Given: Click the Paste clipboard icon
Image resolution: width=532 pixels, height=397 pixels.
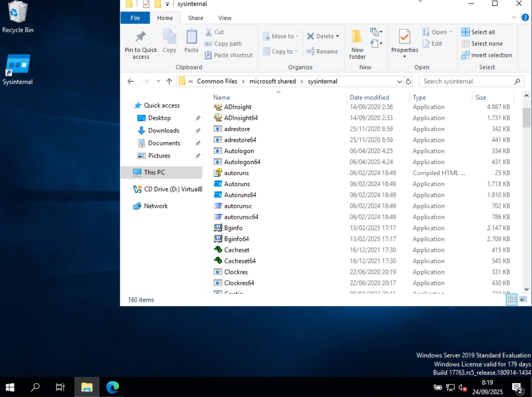Looking at the screenshot, I should point(191,37).
